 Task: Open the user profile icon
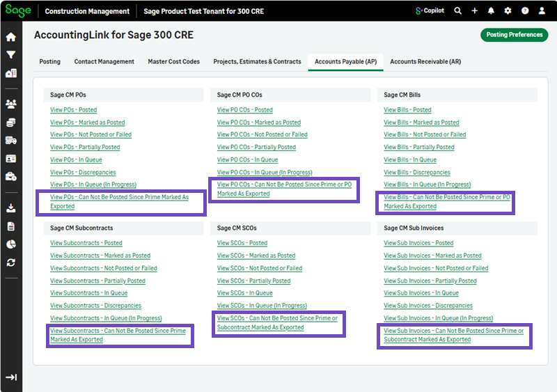coord(542,10)
